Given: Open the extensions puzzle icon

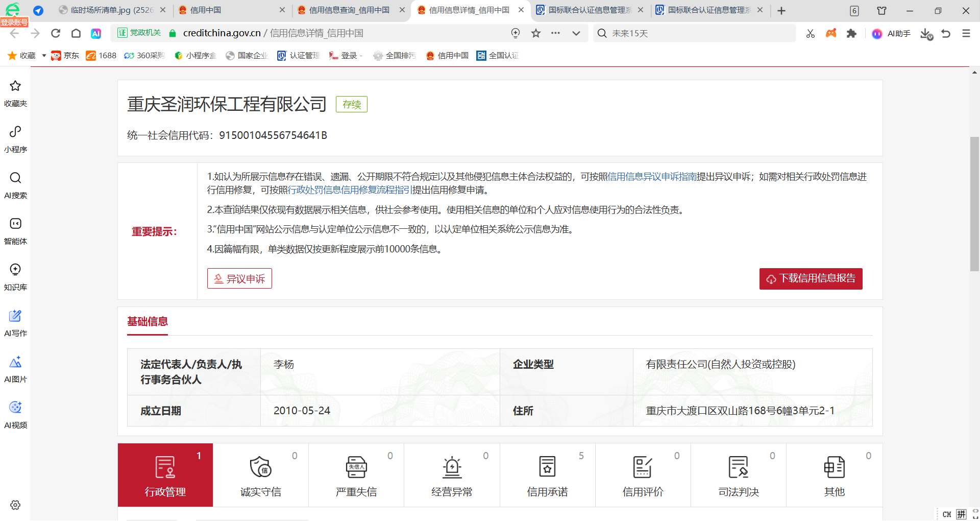Looking at the screenshot, I should pyautogui.click(x=851, y=33).
